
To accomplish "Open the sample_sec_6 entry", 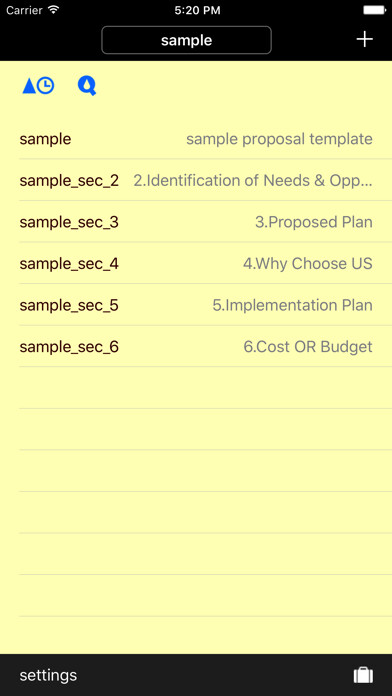I will pos(205,346).
